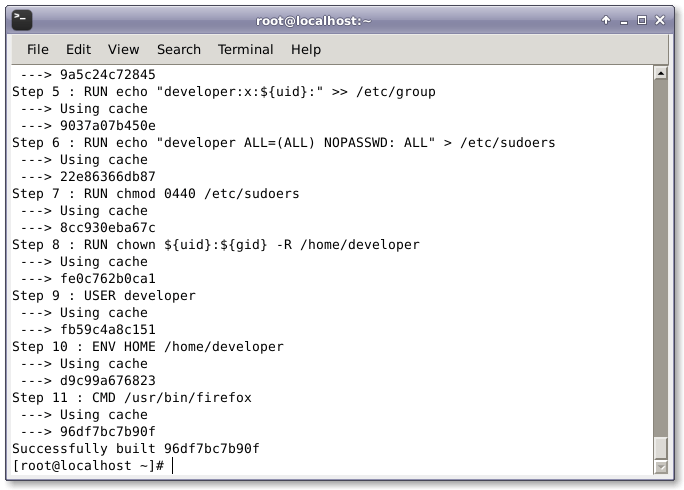This screenshot has height=490, width=684.
Task: Click the vertical scrollbar thumb
Action: coord(660,447)
